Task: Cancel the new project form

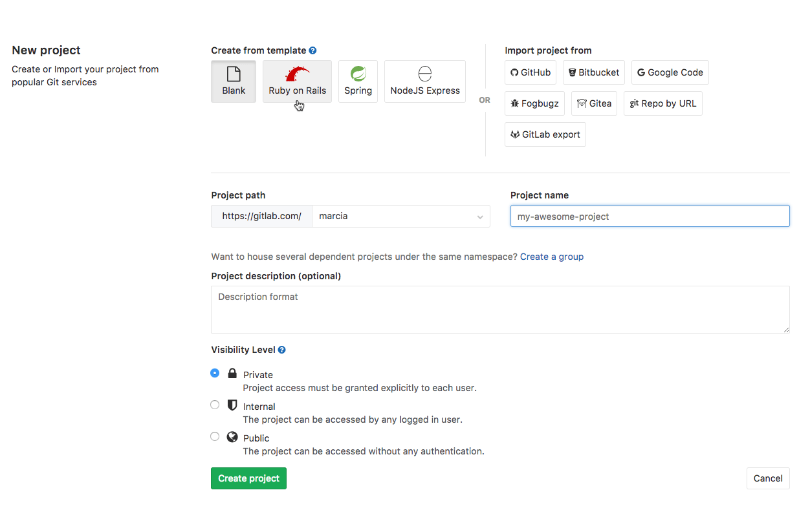Action: [768, 478]
